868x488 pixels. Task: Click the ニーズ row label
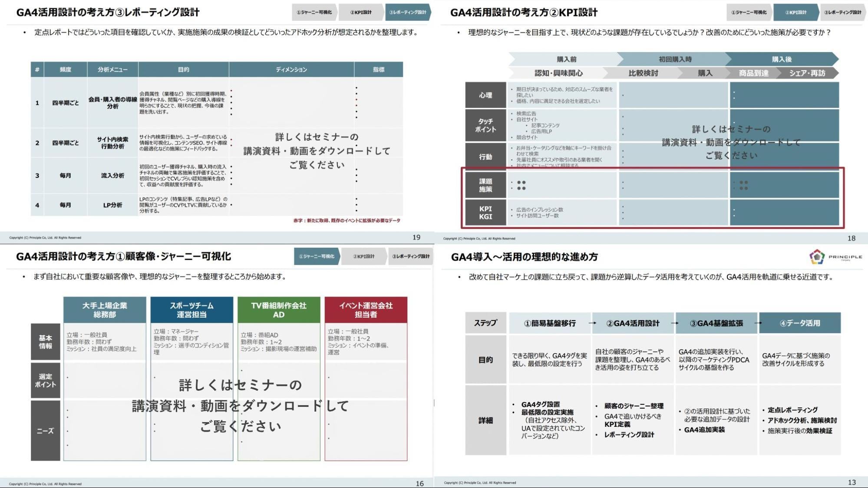pyautogui.click(x=45, y=431)
